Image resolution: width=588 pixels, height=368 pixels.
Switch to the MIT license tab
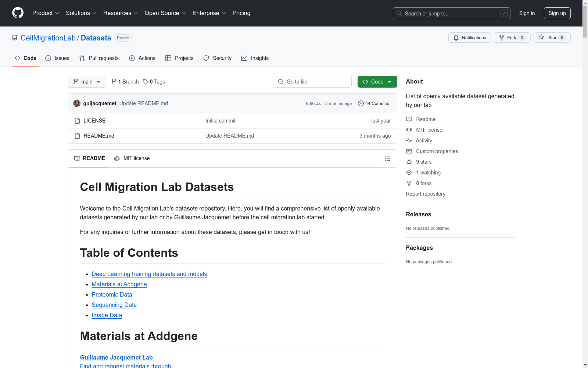[132, 158]
